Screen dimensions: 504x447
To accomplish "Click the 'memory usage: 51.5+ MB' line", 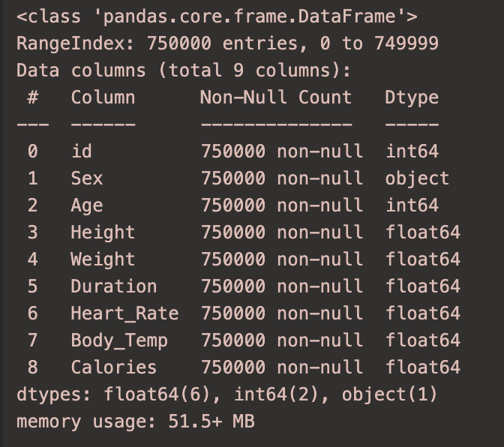I will pyautogui.click(x=136, y=421).
